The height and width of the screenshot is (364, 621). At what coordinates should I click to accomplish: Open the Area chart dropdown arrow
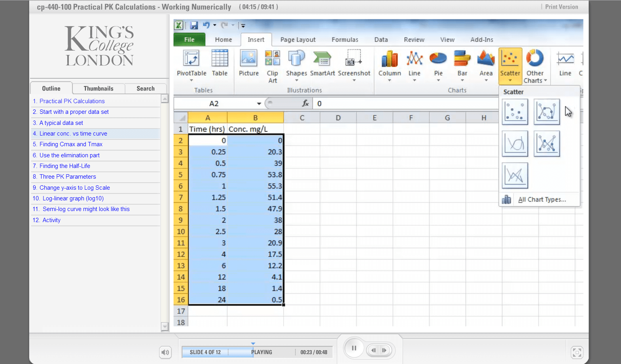(486, 80)
